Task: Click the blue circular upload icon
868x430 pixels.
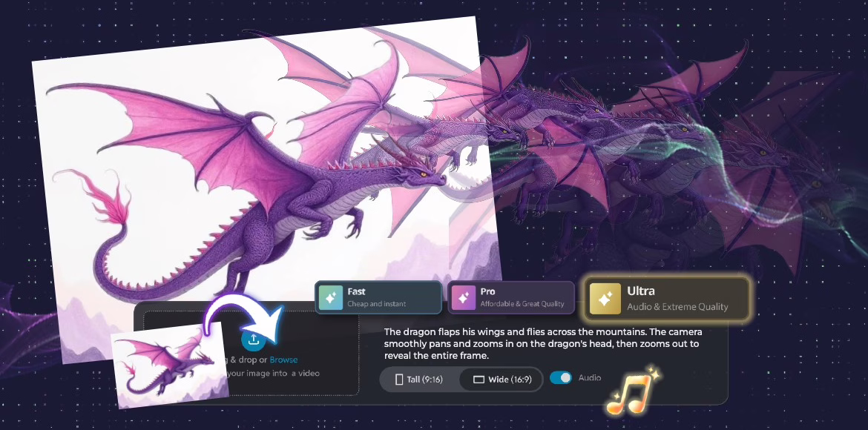Action: pyautogui.click(x=253, y=340)
